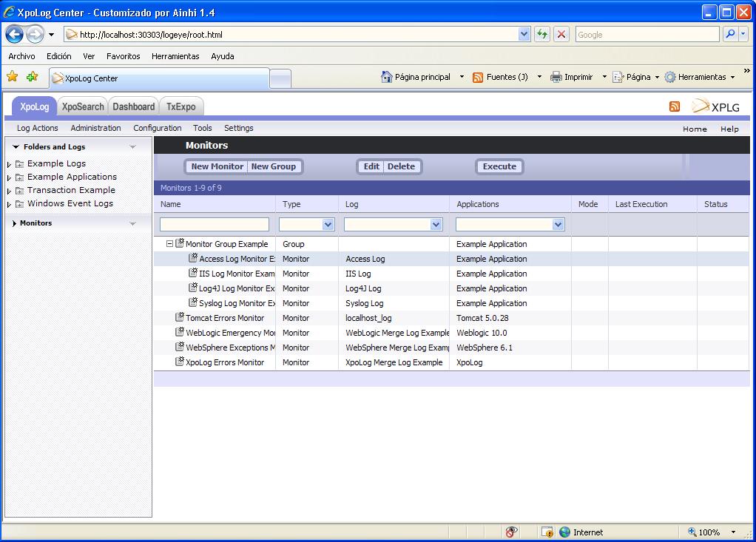Screen dimensions: 756x542
Task: Expand the Windows Event Logs folder
Action: coord(9,204)
